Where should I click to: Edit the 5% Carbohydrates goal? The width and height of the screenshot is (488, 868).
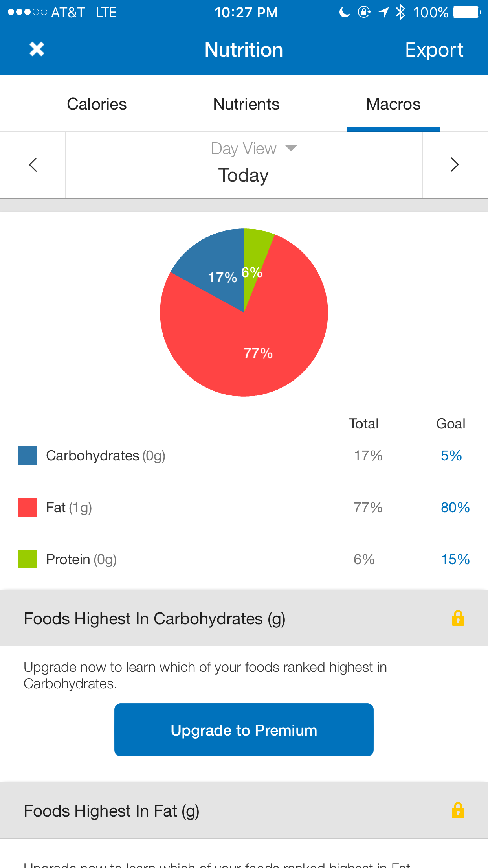(x=451, y=456)
